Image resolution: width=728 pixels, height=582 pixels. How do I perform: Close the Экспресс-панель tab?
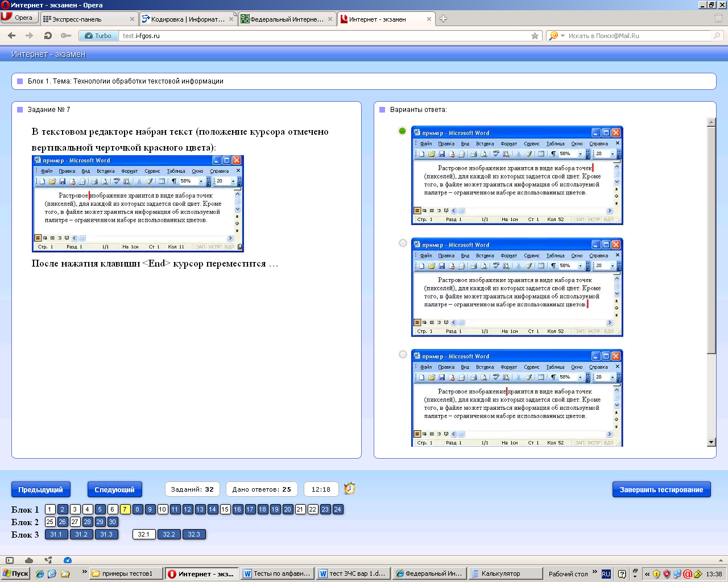tap(132, 19)
